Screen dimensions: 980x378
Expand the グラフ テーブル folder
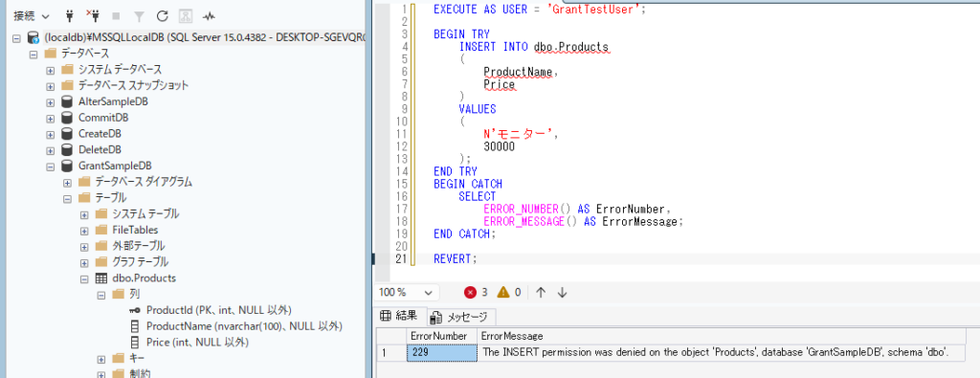84,262
